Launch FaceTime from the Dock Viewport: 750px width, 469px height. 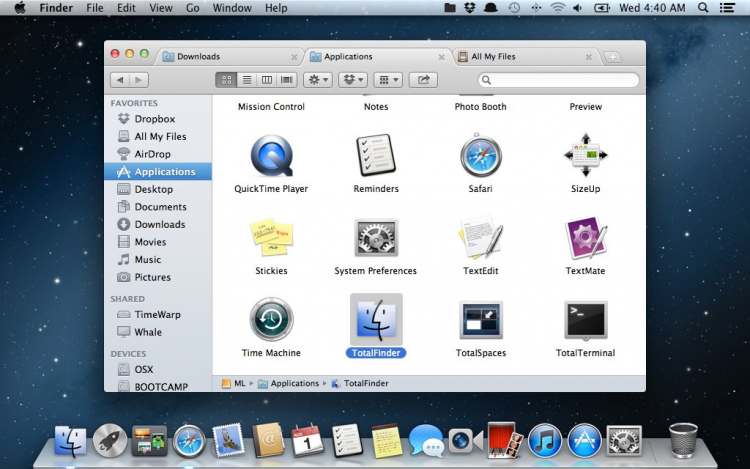click(465, 440)
